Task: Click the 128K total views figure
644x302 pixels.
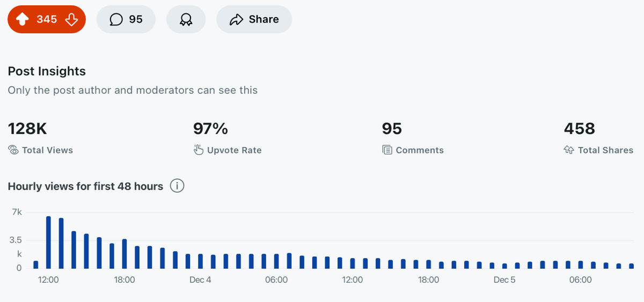Action: (x=27, y=129)
